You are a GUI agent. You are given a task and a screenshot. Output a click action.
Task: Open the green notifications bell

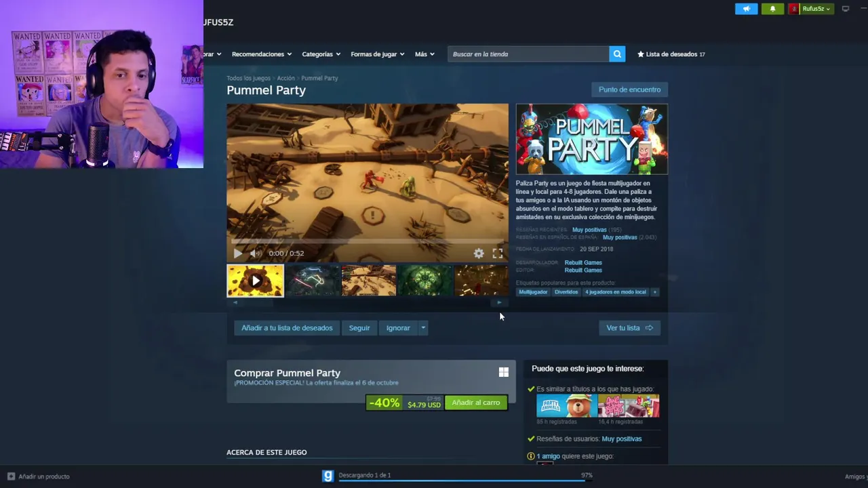click(772, 9)
